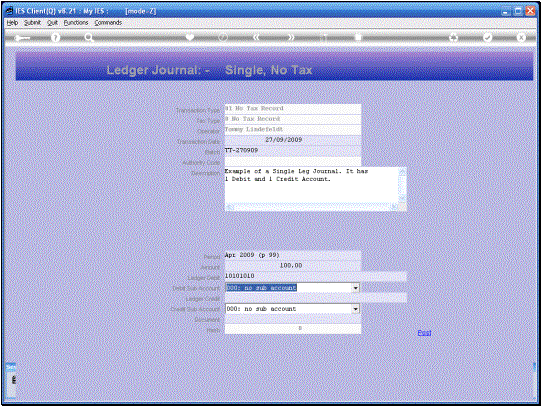Click the heart favorites icon

(190, 37)
